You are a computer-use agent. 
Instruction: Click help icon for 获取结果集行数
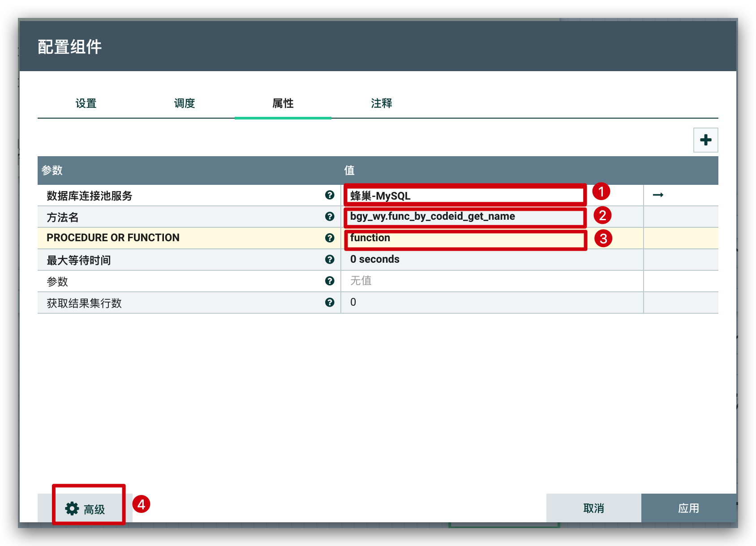330,303
